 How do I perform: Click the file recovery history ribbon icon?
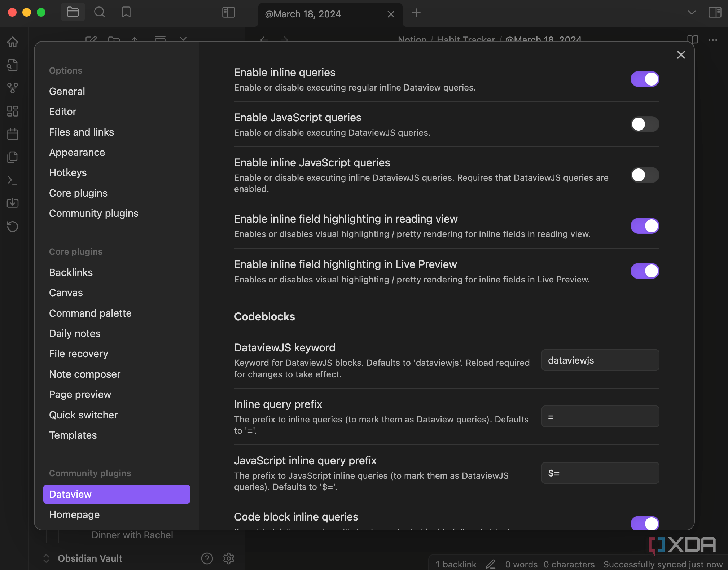click(x=13, y=226)
